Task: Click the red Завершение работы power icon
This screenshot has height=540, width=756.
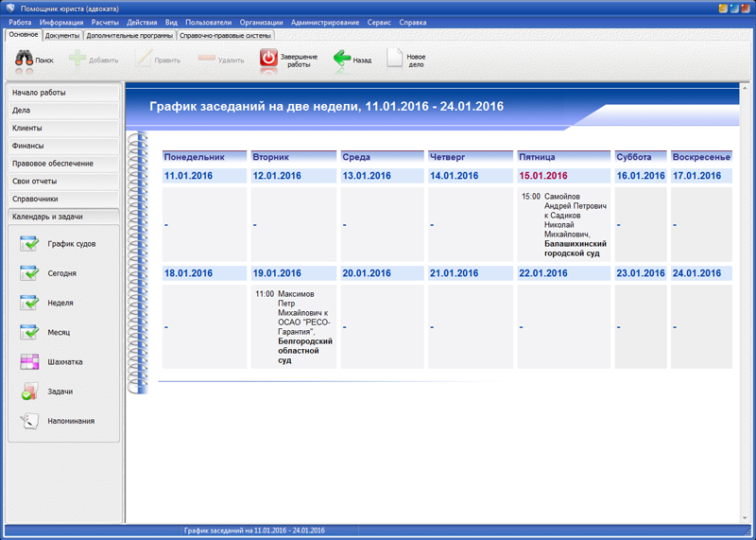Action: click(269, 59)
